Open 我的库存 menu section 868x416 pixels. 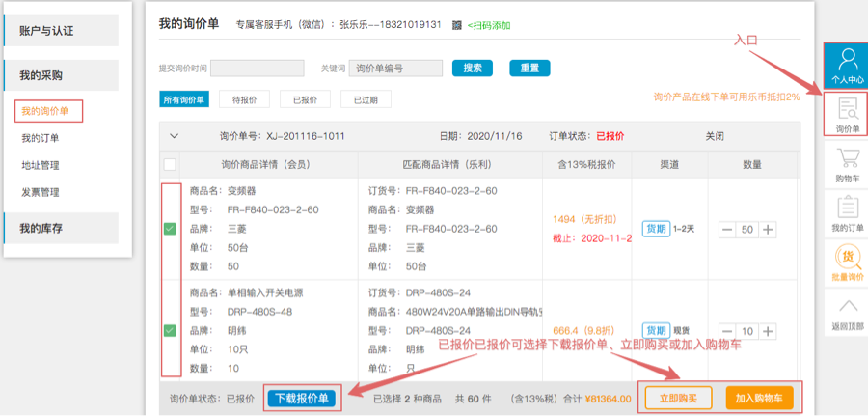(x=61, y=228)
